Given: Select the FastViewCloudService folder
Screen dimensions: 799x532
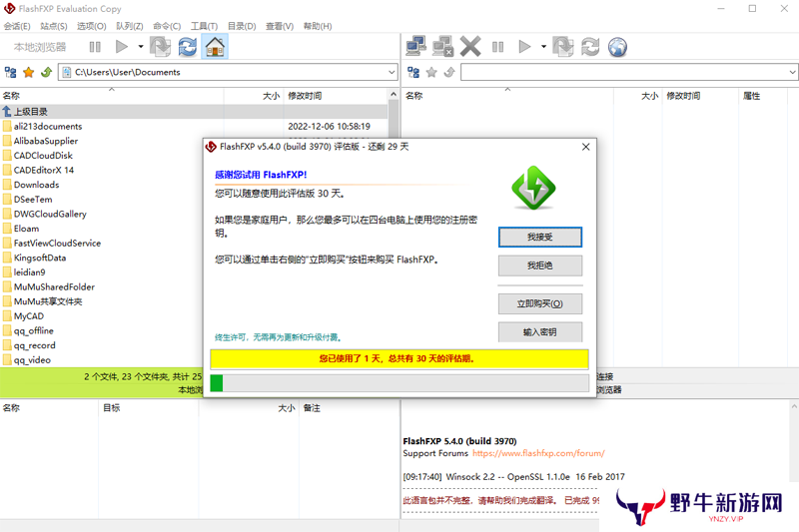Looking at the screenshot, I should [x=57, y=243].
